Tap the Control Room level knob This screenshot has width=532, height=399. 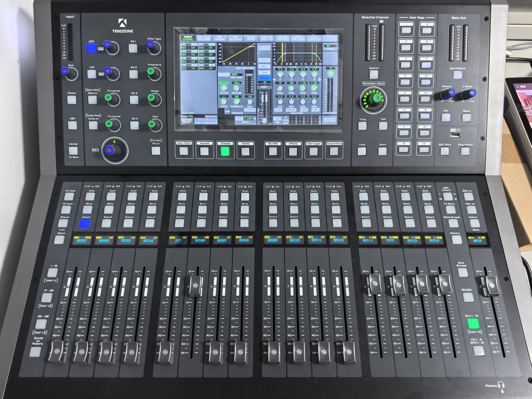330,74
